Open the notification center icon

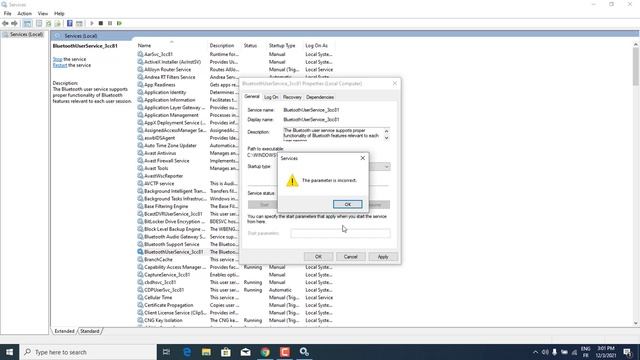[x=628, y=352]
